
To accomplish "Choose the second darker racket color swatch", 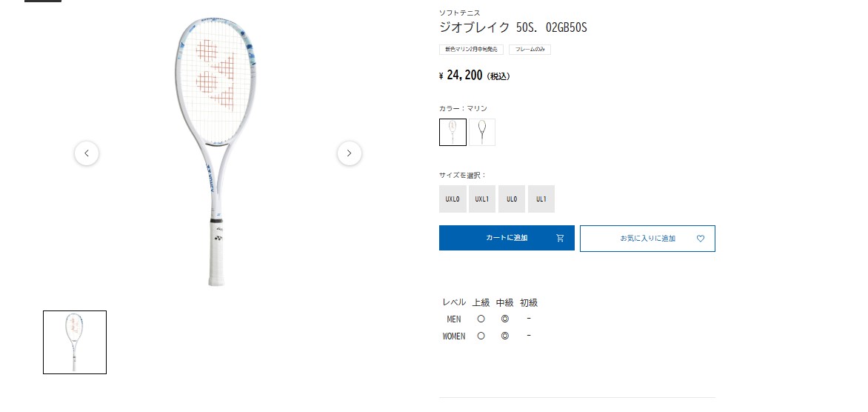I will pyautogui.click(x=482, y=133).
